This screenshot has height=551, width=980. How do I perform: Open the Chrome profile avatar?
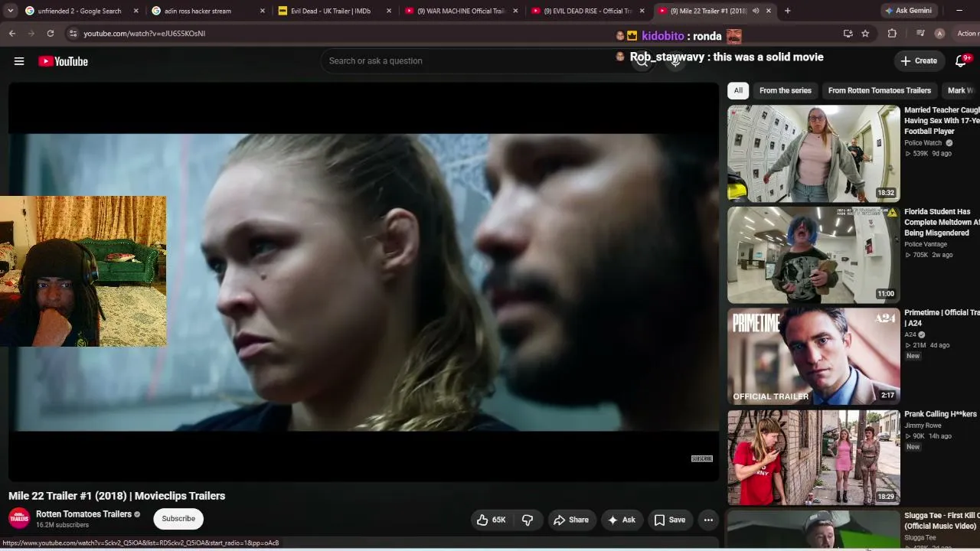click(939, 34)
